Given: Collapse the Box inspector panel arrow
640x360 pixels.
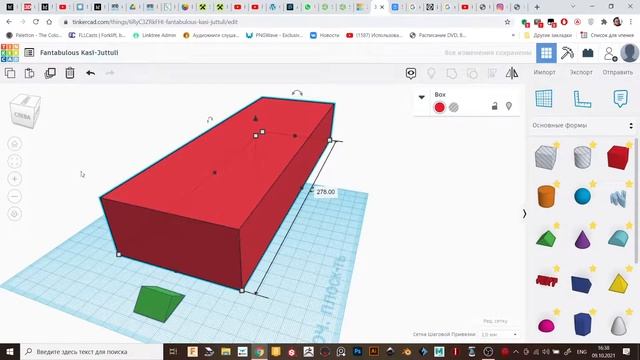Looking at the screenshot, I should [x=422, y=97].
